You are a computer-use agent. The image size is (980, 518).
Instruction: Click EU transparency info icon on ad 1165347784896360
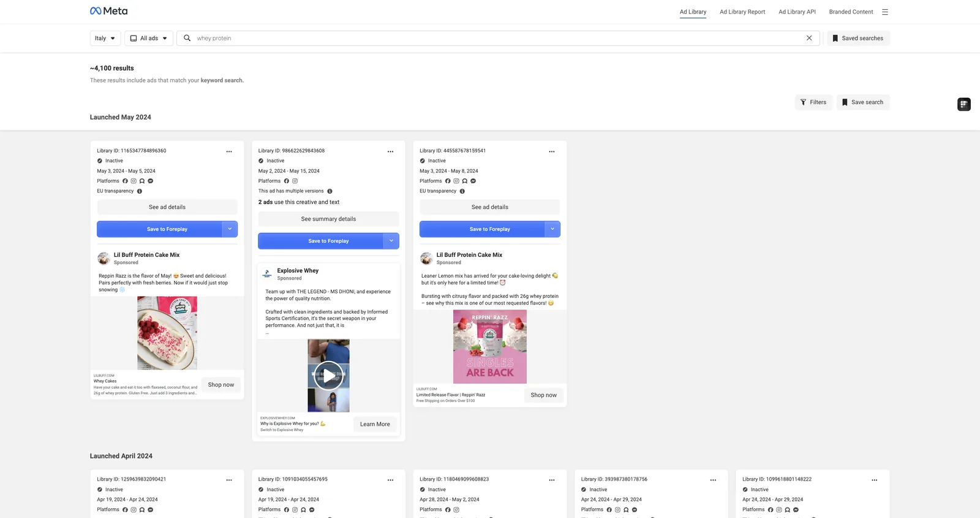pyautogui.click(x=140, y=191)
